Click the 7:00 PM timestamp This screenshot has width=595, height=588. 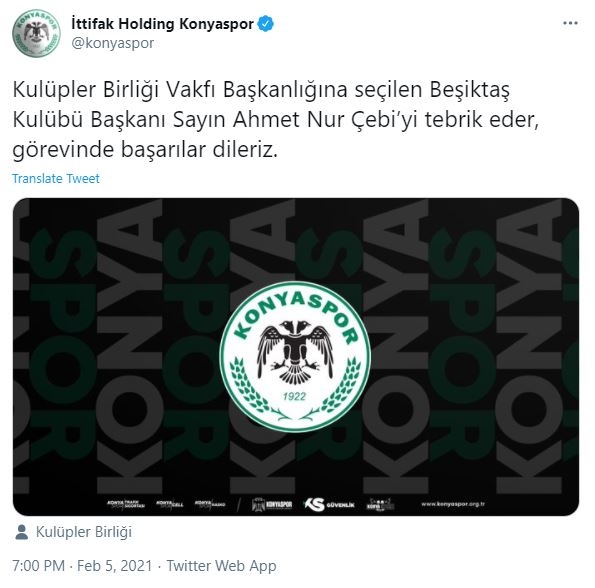click(x=38, y=566)
